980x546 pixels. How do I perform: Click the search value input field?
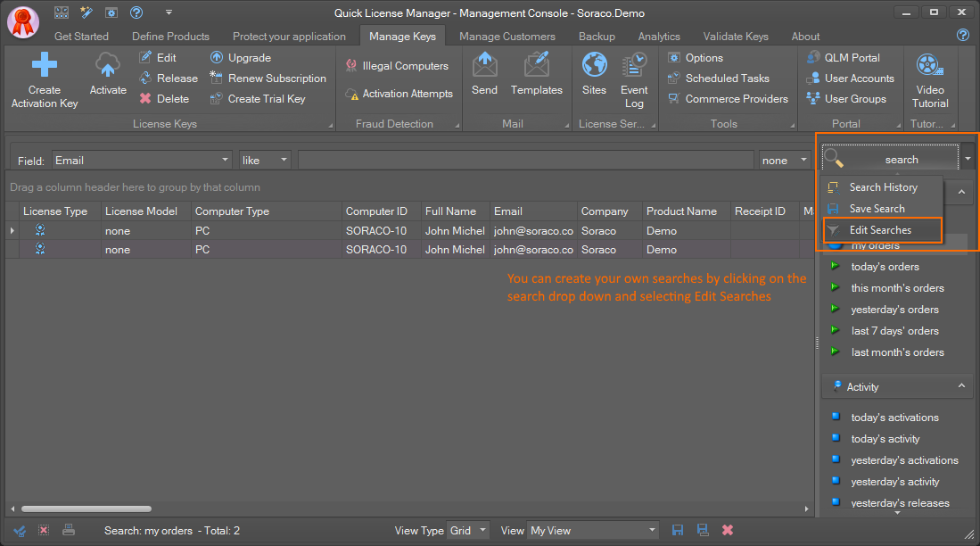coord(525,160)
